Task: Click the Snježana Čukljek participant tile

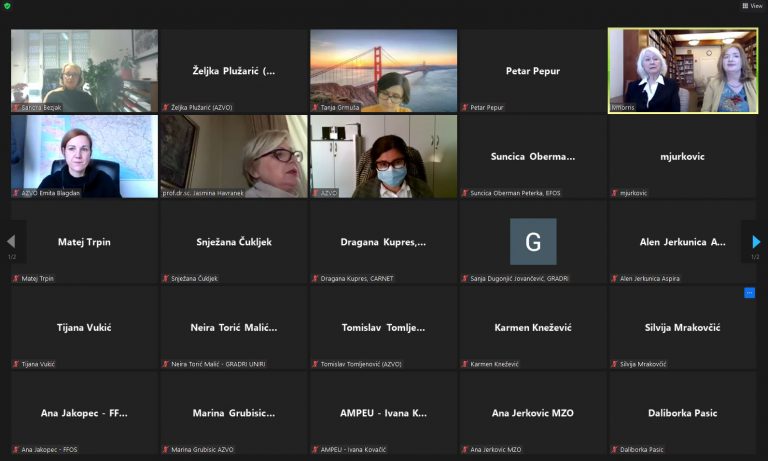Action: (x=234, y=241)
